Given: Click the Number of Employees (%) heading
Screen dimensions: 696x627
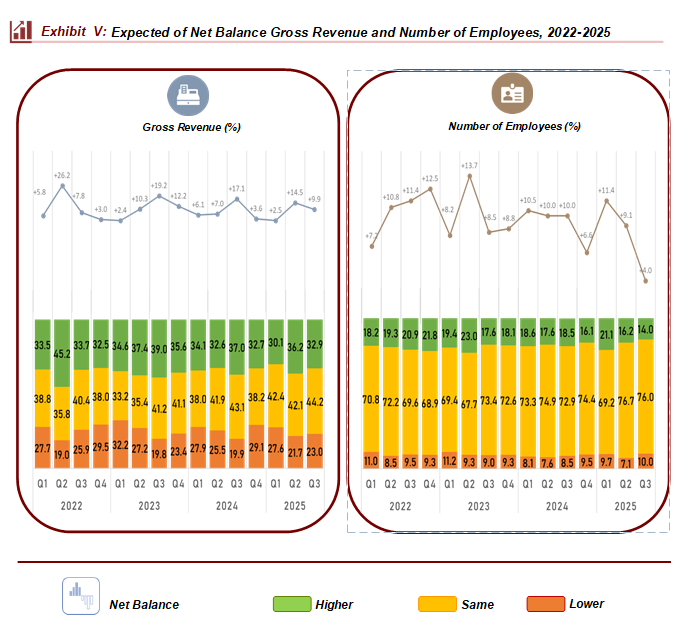Looking at the screenshot, I should pos(514,127).
